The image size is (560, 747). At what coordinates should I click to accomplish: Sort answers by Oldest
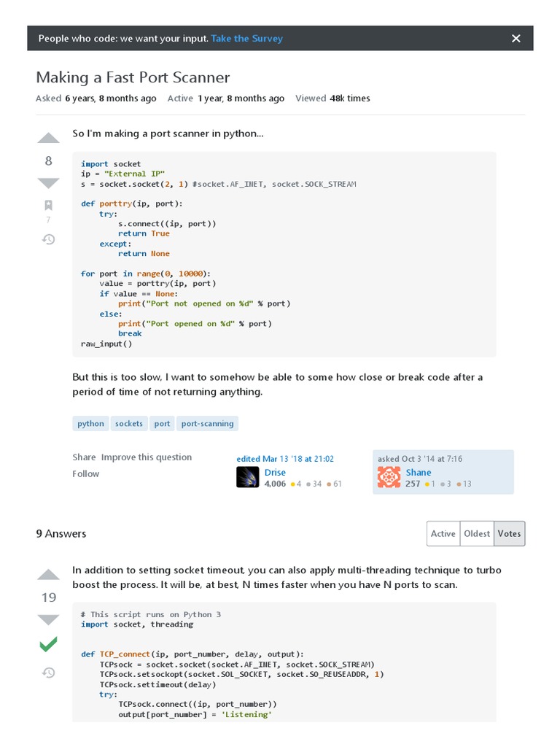477,534
